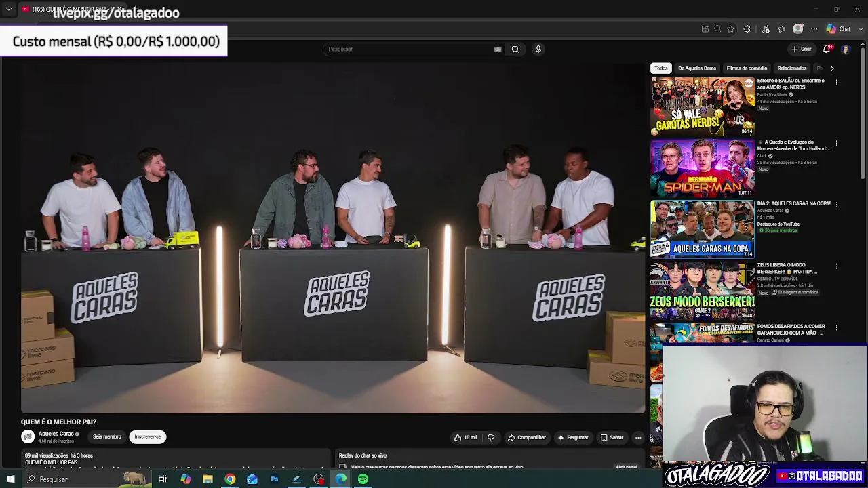Share the video via 'Compartilhar'

point(527,438)
